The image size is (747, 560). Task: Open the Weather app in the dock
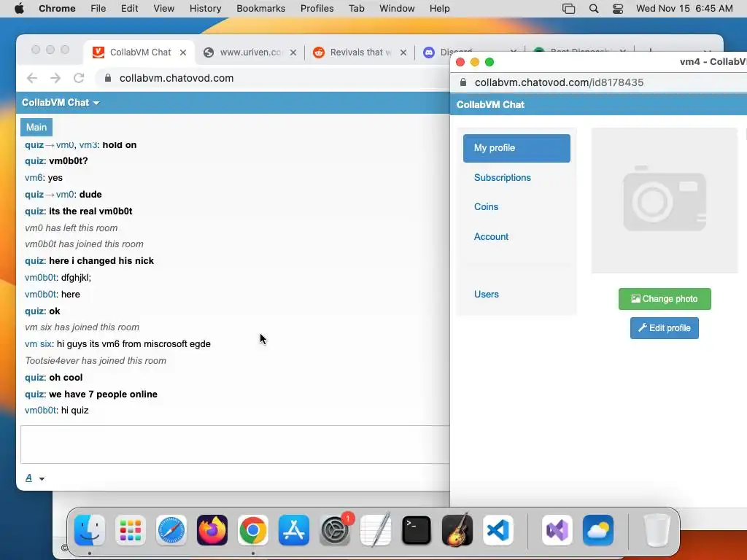[598, 530]
